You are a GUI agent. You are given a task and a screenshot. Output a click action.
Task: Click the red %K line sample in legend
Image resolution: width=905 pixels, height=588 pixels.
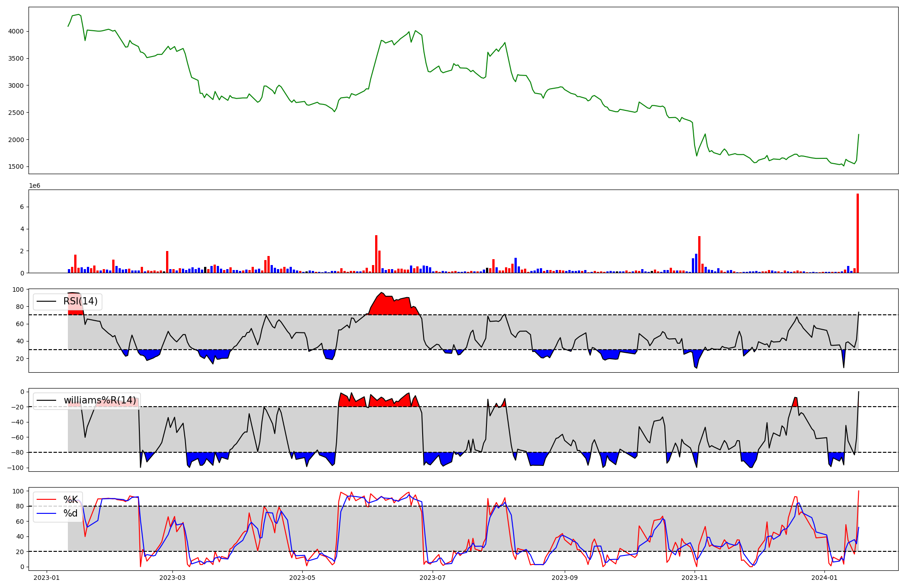[x=47, y=500]
